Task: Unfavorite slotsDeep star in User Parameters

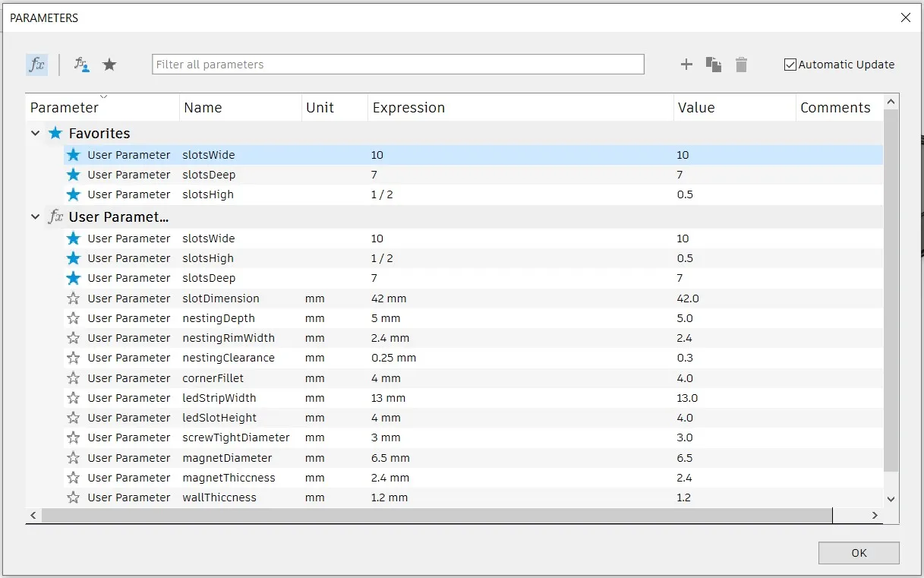Action: [x=74, y=278]
